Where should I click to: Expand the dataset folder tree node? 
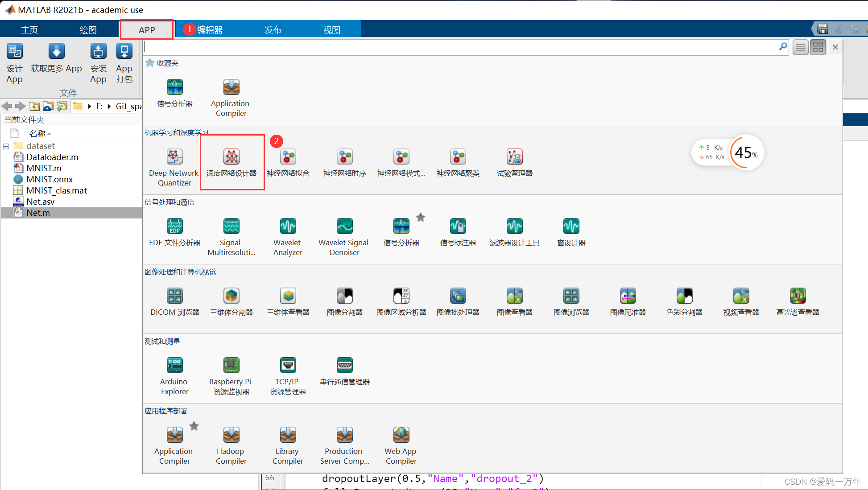[6, 146]
